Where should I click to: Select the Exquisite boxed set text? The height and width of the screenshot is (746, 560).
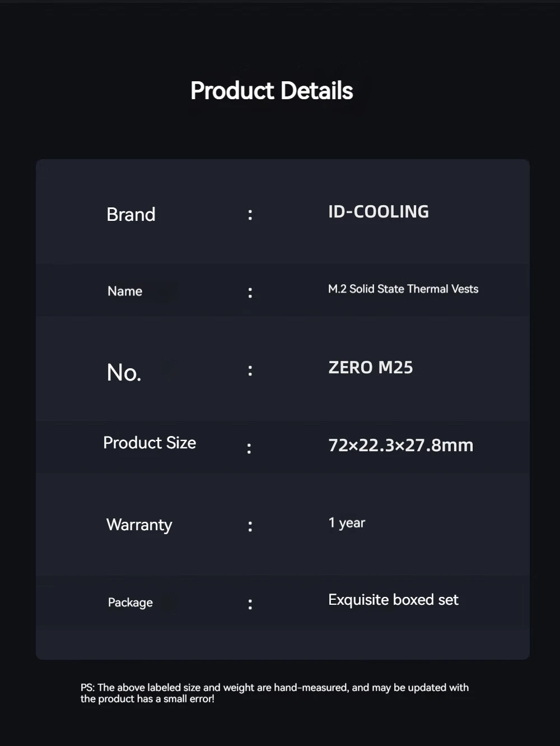393,600
